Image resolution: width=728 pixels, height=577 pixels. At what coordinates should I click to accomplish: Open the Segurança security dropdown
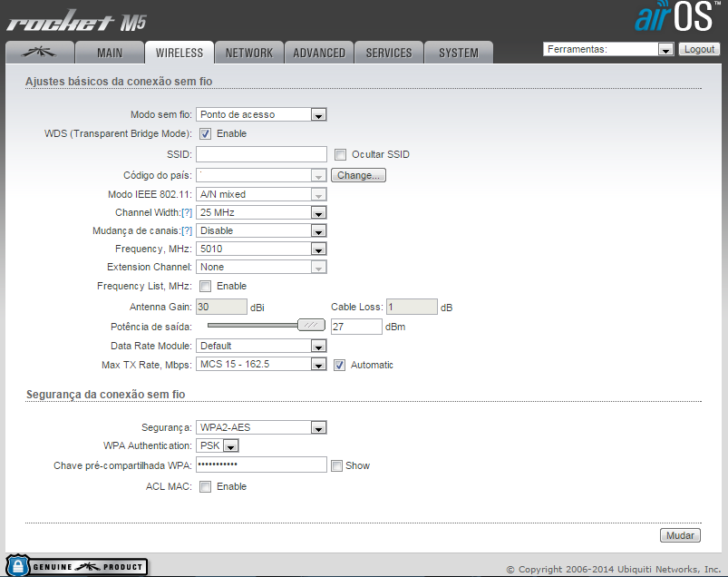click(x=261, y=427)
